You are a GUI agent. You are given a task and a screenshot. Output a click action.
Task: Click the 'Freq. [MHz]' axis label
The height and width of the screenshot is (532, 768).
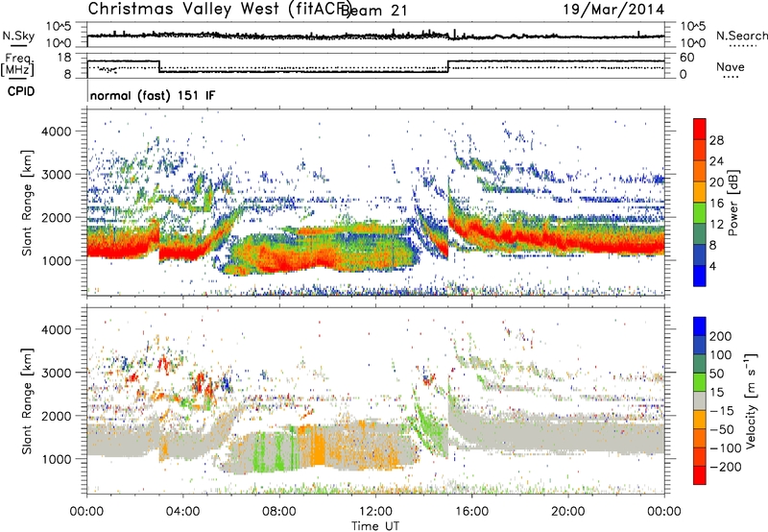click(x=17, y=64)
